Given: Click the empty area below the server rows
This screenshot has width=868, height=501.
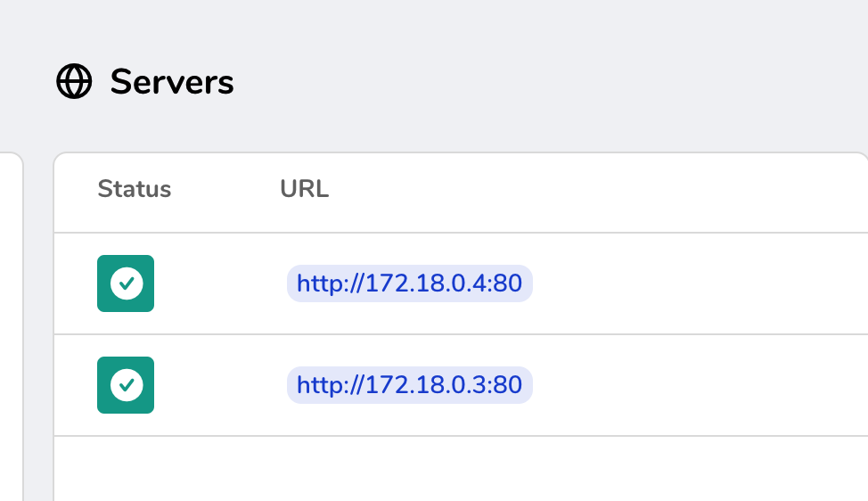Looking at the screenshot, I should (x=446, y=468).
